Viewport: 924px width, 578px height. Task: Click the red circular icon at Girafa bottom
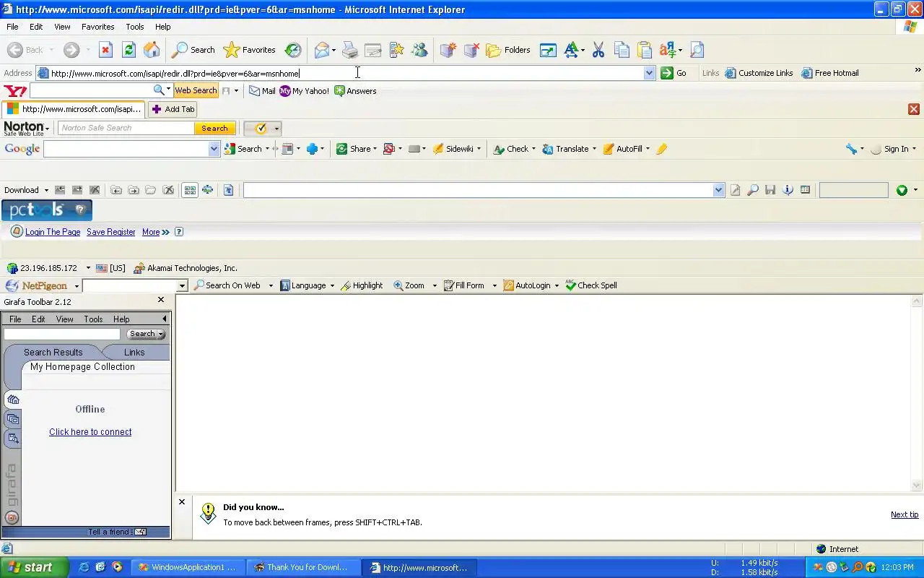(x=12, y=517)
